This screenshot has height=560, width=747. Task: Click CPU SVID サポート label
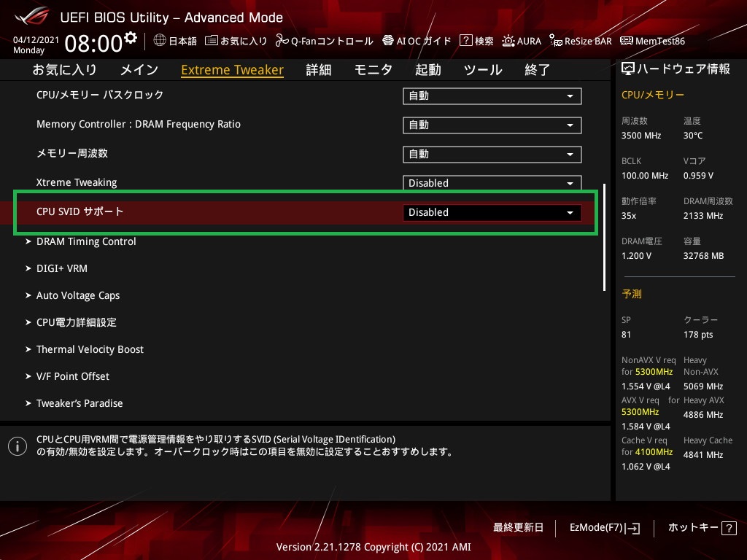(x=80, y=211)
